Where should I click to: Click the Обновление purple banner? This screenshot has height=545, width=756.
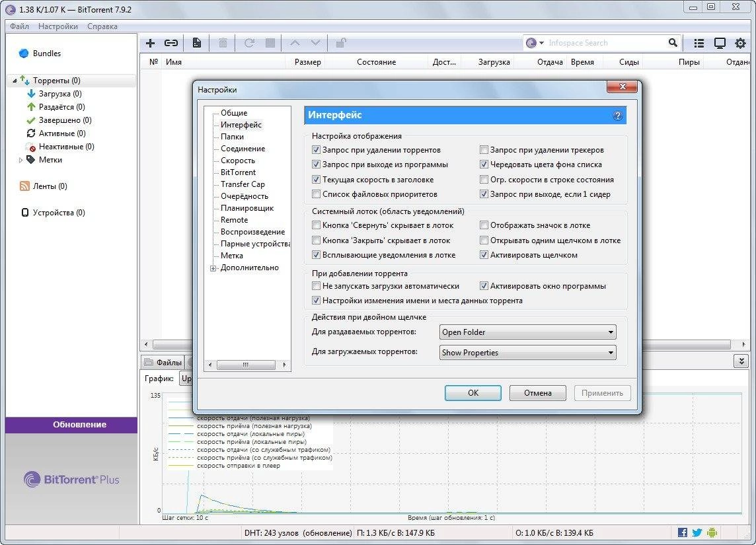(x=71, y=425)
